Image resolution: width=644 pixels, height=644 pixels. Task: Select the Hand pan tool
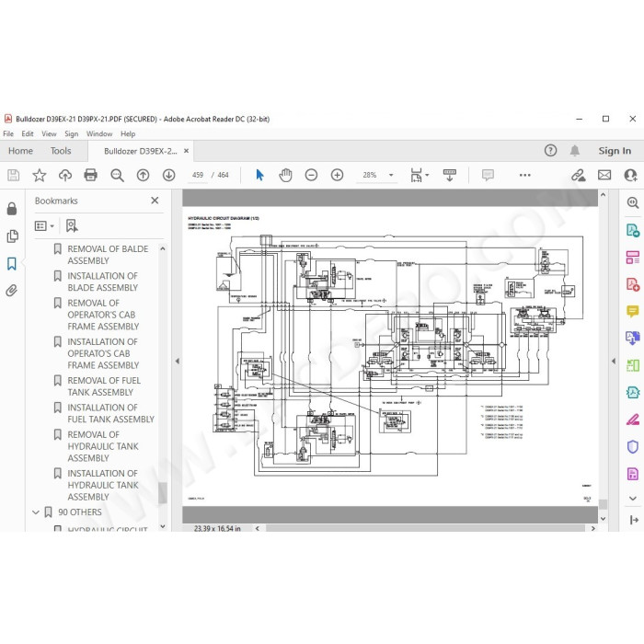pyautogui.click(x=285, y=175)
